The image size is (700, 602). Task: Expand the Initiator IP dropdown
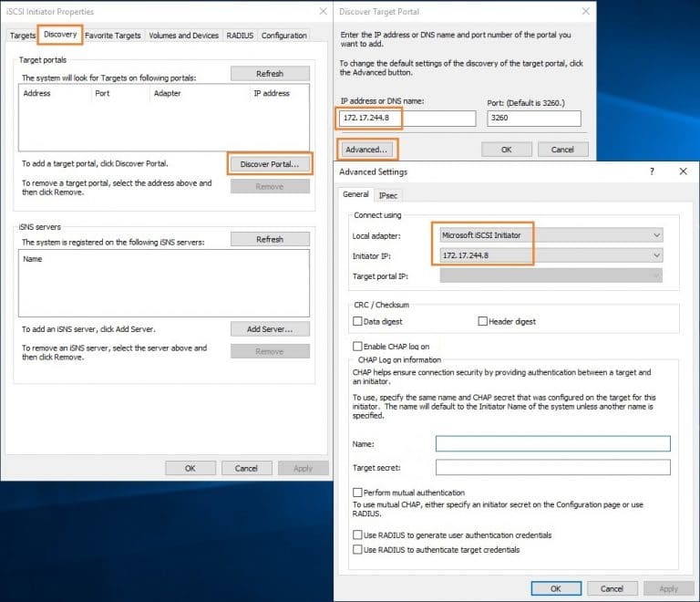[x=551, y=255]
